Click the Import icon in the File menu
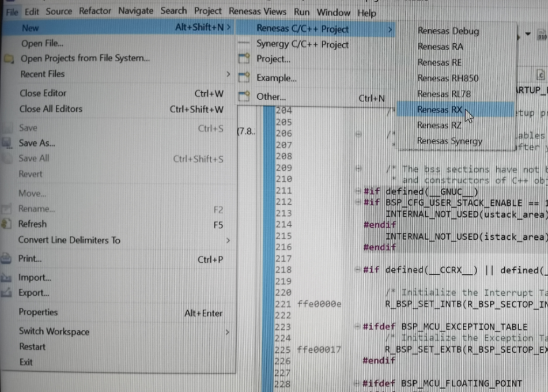Viewport: 548px width, 392px height. click(7, 278)
